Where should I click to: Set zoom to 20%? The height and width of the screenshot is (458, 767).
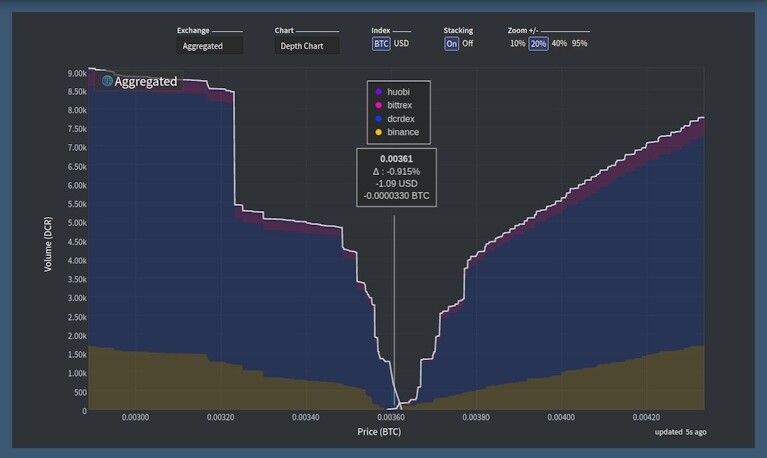pos(538,44)
